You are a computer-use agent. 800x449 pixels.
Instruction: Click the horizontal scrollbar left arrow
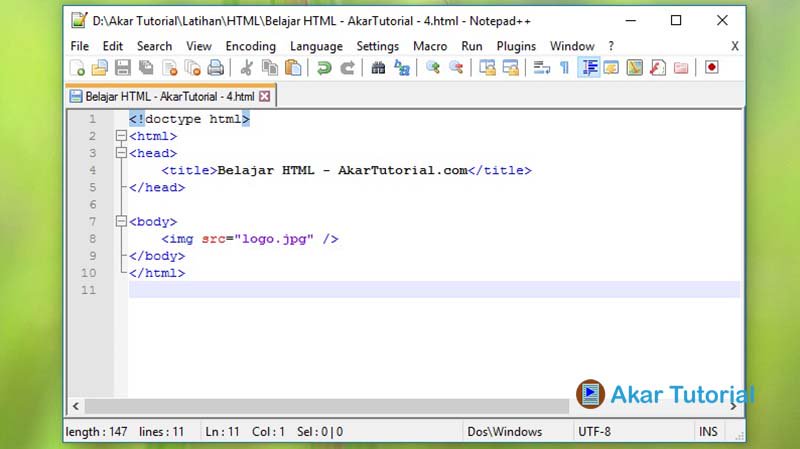(x=76, y=406)
